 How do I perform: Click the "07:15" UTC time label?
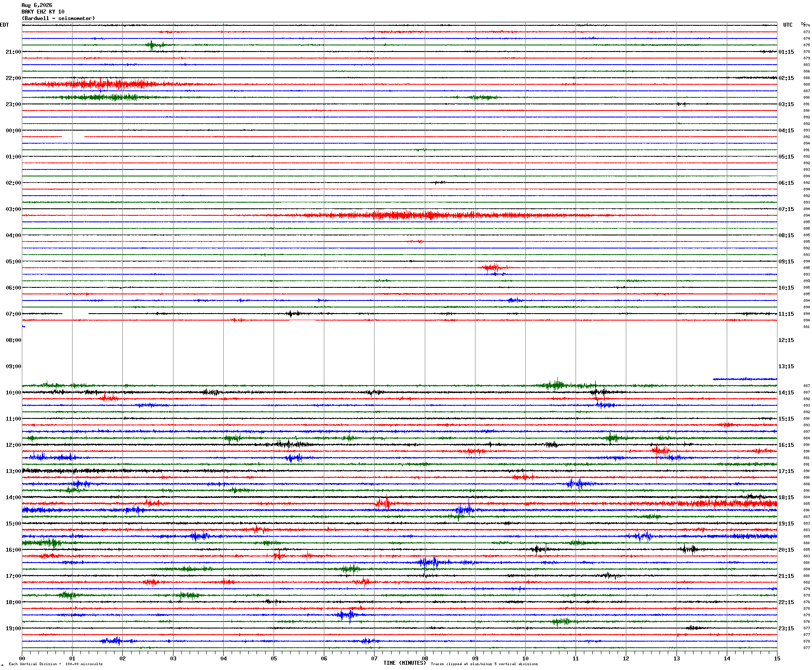click(x=786, y=209)
